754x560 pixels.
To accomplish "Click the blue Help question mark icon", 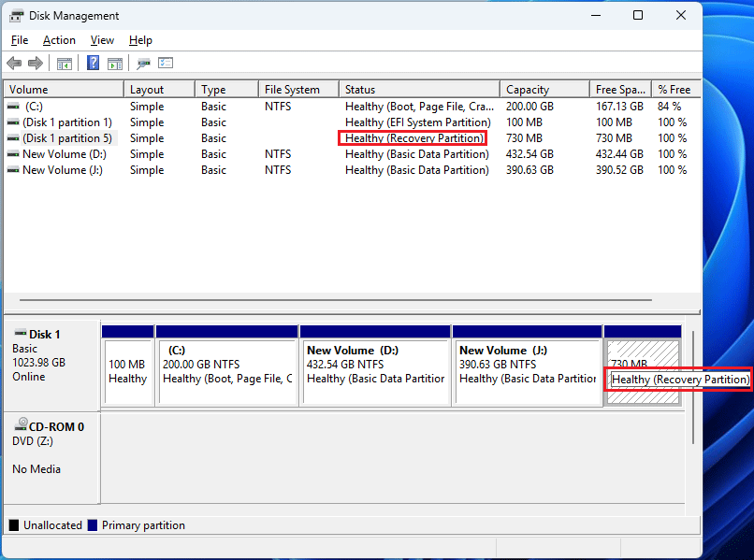I will 93,63.
